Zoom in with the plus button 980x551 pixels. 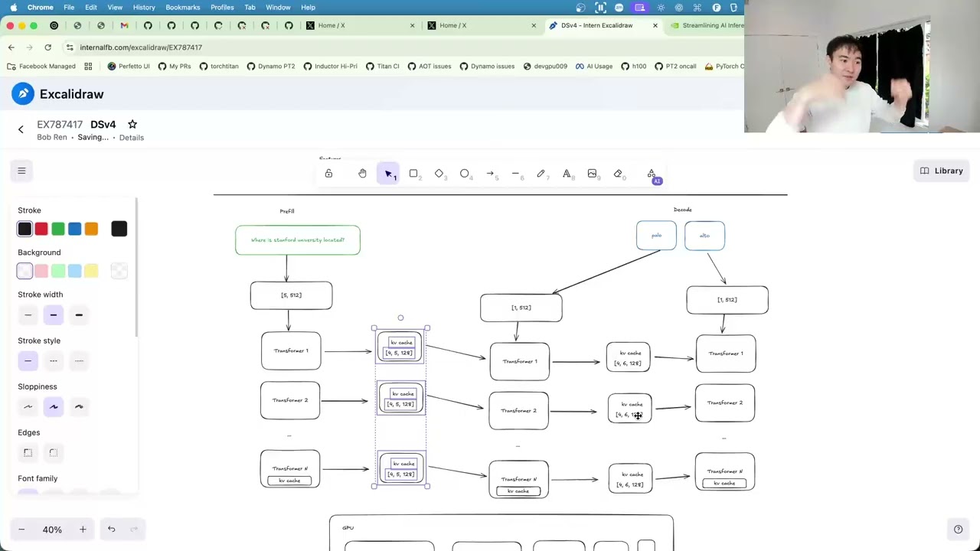click(83, 530)
